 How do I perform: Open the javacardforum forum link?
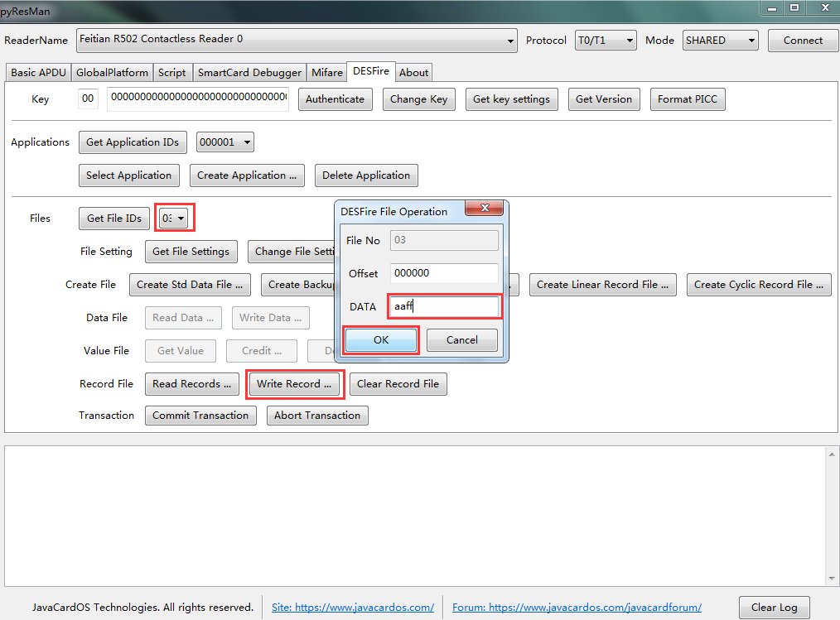pyautogui.click(x=577, y=607)
